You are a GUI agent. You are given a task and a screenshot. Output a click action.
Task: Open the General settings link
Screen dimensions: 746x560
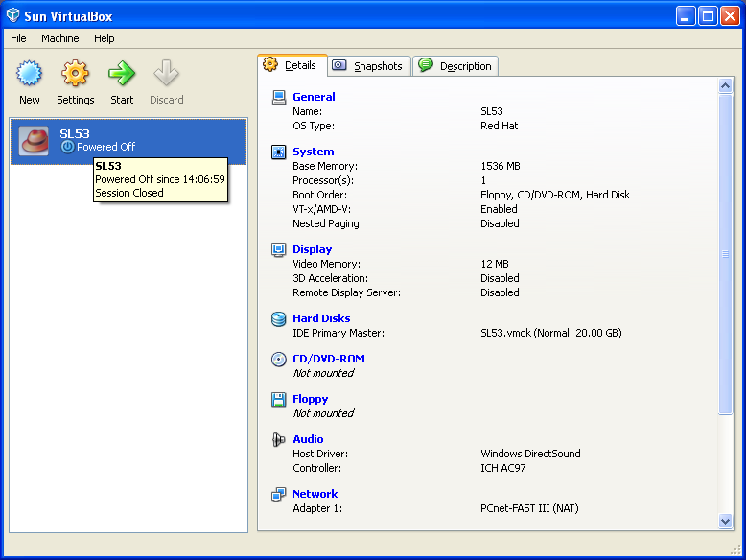314,97
